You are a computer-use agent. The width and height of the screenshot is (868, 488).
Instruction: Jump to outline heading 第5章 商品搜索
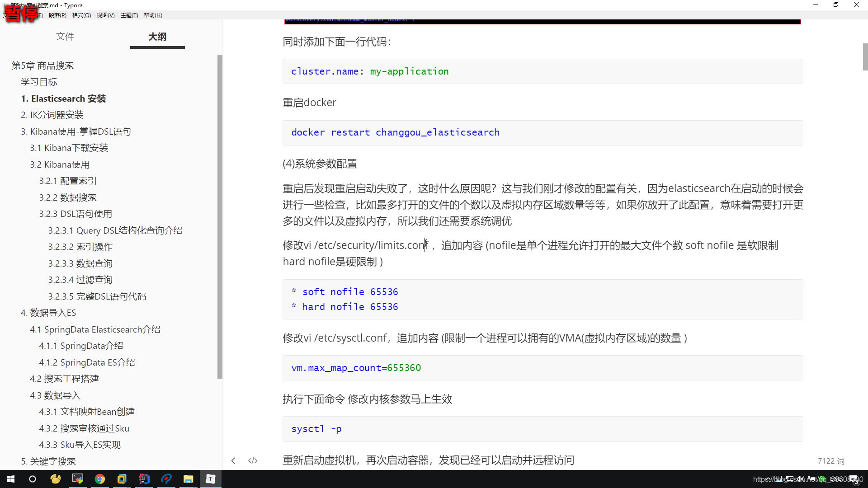pos(42,66)
